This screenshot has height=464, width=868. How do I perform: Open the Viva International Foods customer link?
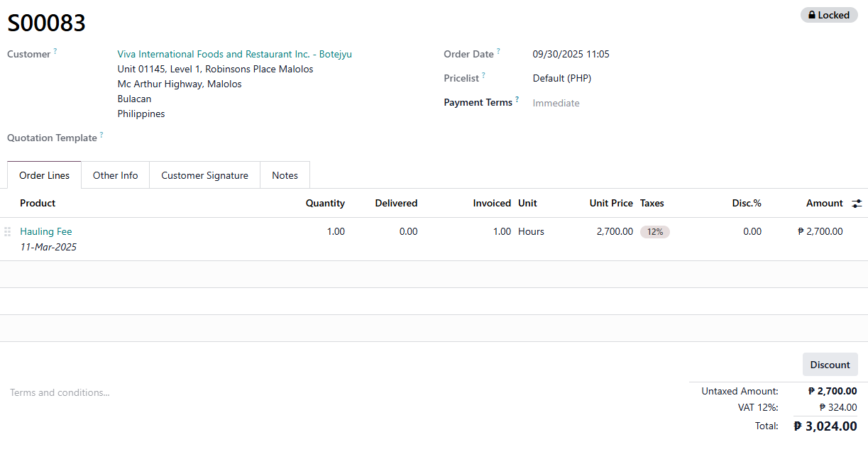[x=234, y=54]
